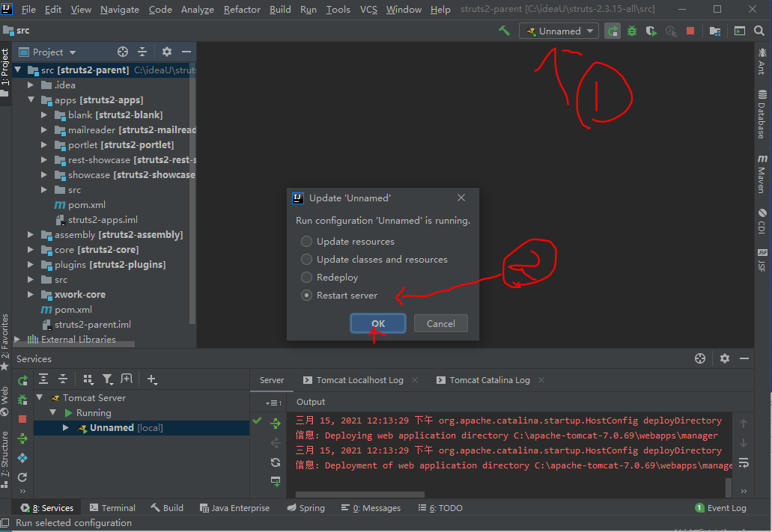Screen dimensions: 772x532
Task: Click the Filter icon in Services toolbar
Action: [107, 379]
